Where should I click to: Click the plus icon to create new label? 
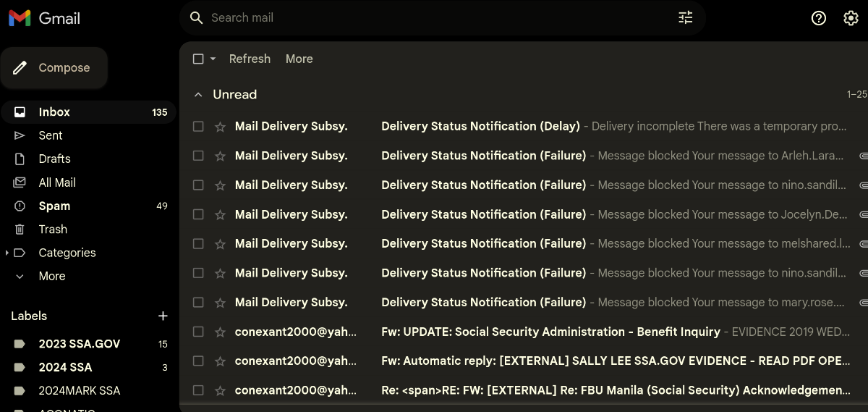163,316
